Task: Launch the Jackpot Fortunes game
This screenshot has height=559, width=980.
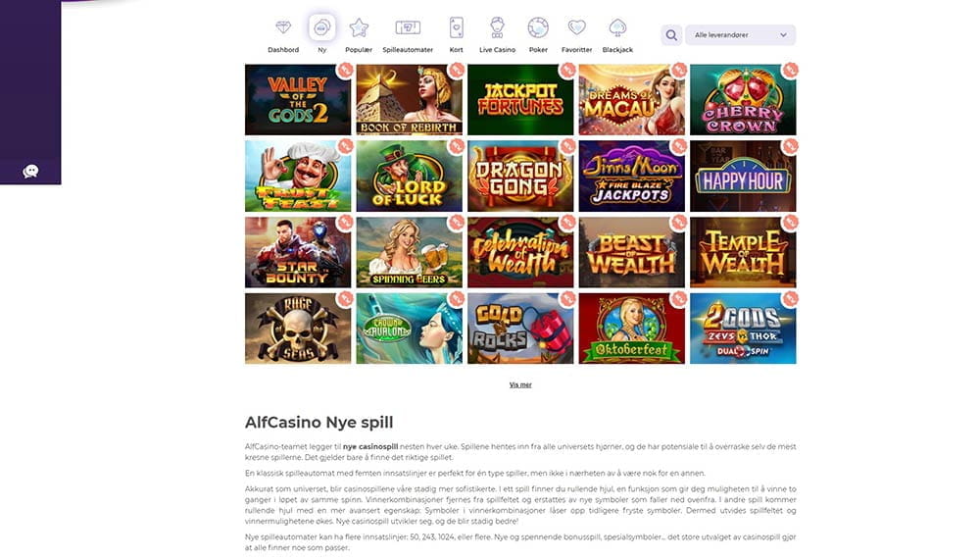Action: tap(520, 100)
